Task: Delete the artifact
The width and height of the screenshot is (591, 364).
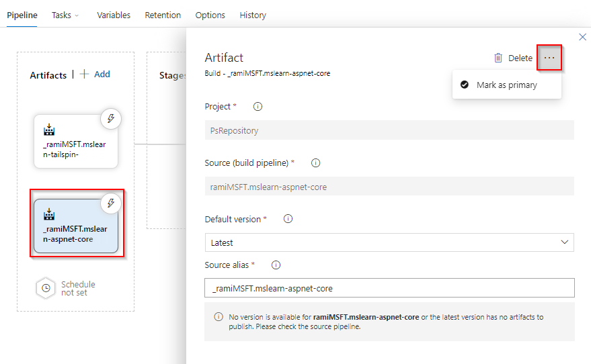Action: click(513, 58)
